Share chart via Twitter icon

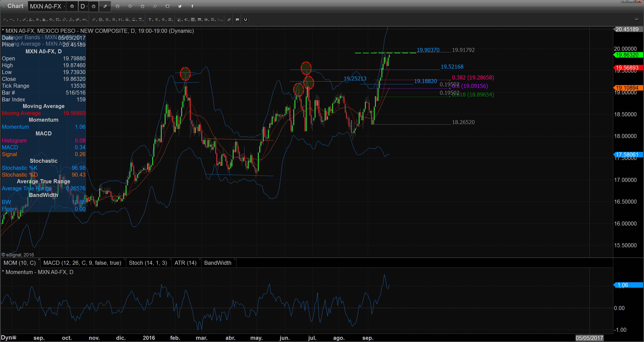point(180,6)
